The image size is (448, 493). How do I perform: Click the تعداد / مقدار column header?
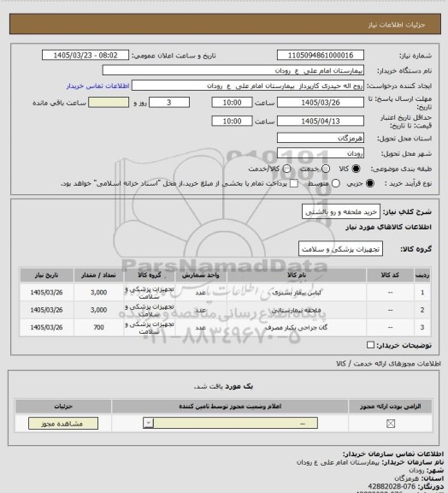(98, 275)
